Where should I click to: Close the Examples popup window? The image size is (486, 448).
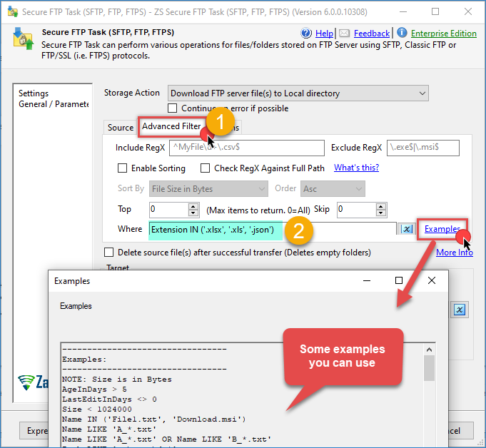coord(432,280)
